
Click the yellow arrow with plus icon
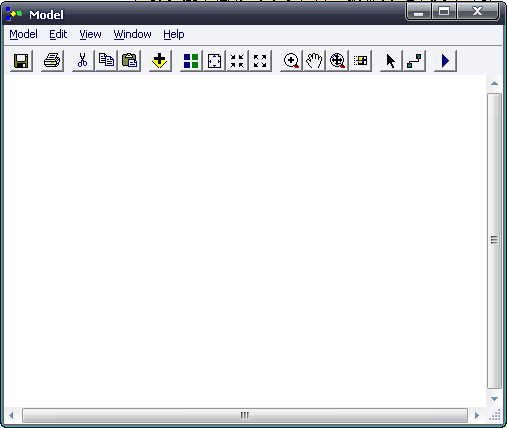click(x=160, y=61)
